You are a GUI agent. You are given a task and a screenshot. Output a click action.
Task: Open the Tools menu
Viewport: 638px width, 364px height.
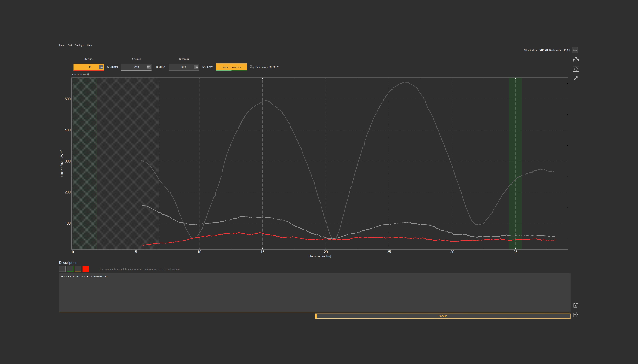coord(62,45)
